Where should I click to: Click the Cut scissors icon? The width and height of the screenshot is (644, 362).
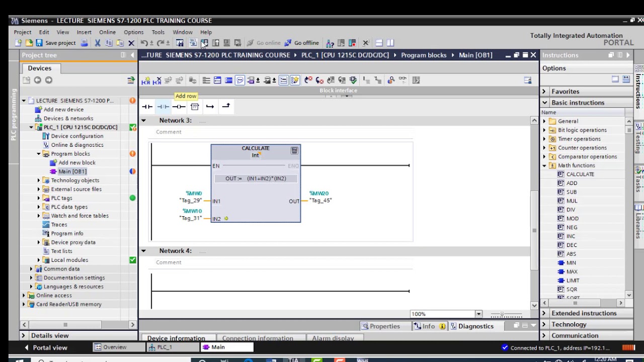coord(98,43)
